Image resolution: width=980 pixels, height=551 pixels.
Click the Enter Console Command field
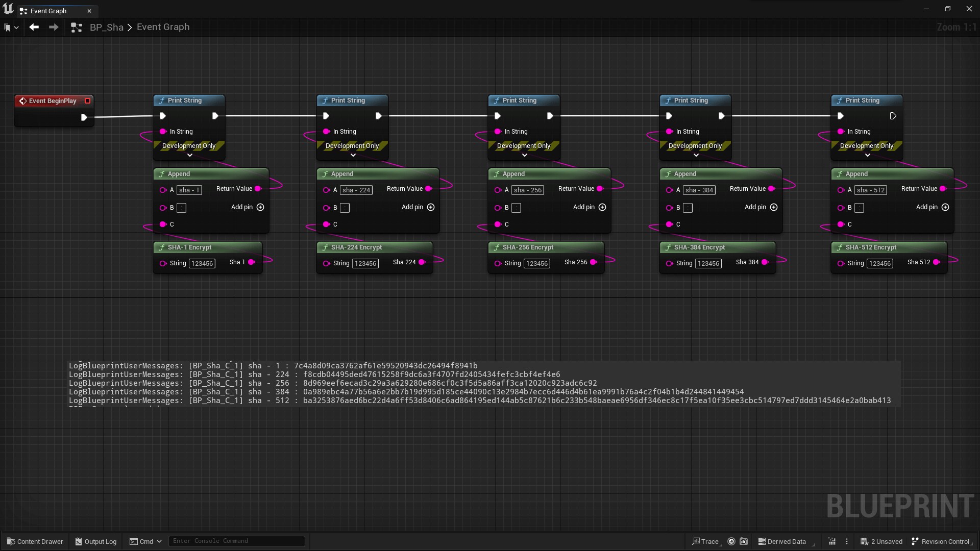236,541
